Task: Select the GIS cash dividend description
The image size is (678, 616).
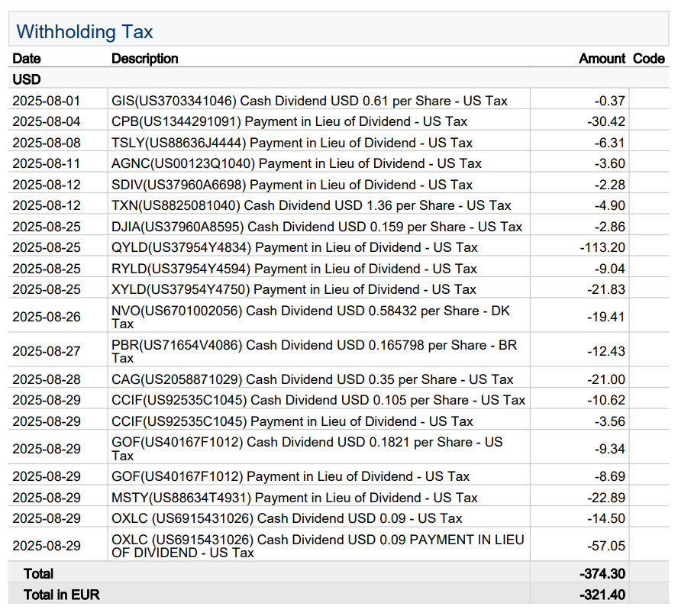Action: pyautogui.click(x=309, y=101)
